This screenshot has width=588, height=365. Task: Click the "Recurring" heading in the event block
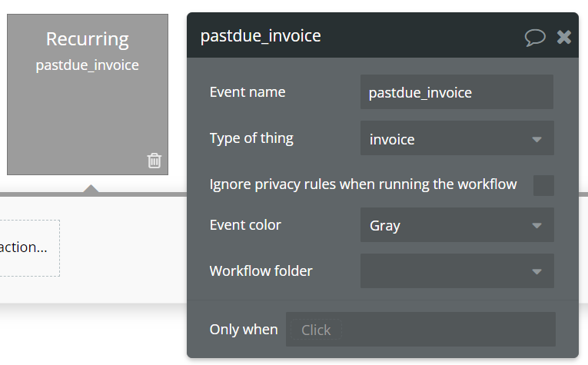pyautogui.click(x=88, y=39)
